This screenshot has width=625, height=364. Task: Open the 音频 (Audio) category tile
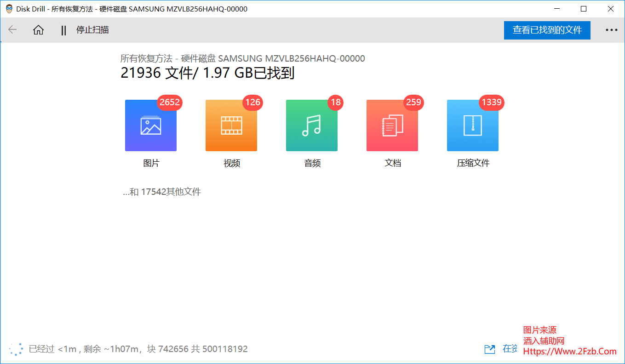click(311, 125)
